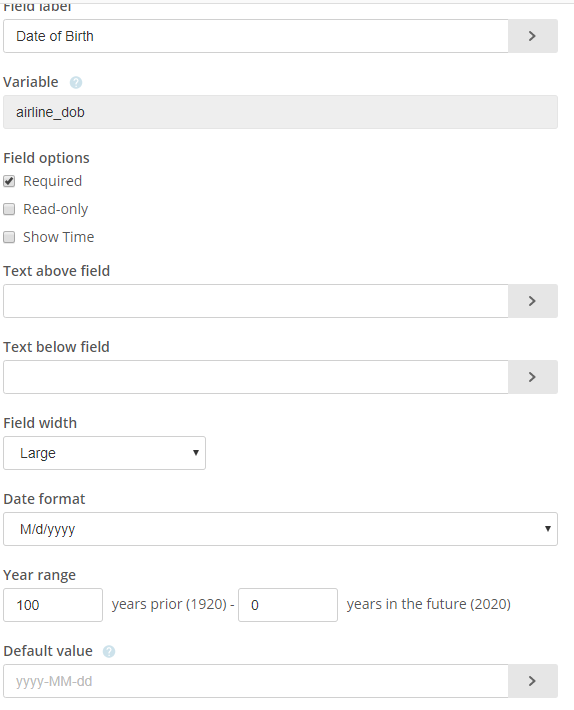This screenshot has height=710, width=574.
Task: Click the Date of Birth label field
Action: pyautogui.click(x=256, y=36)
